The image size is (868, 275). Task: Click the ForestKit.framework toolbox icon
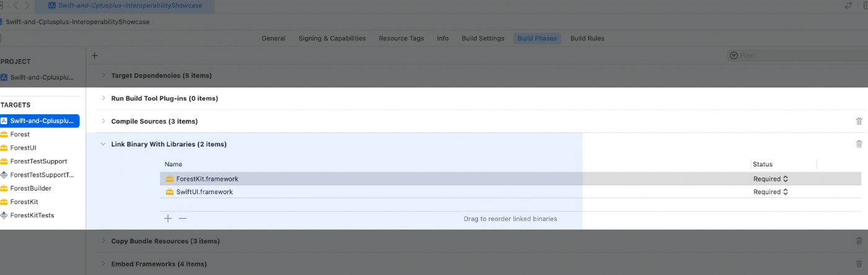coord(170,179)
